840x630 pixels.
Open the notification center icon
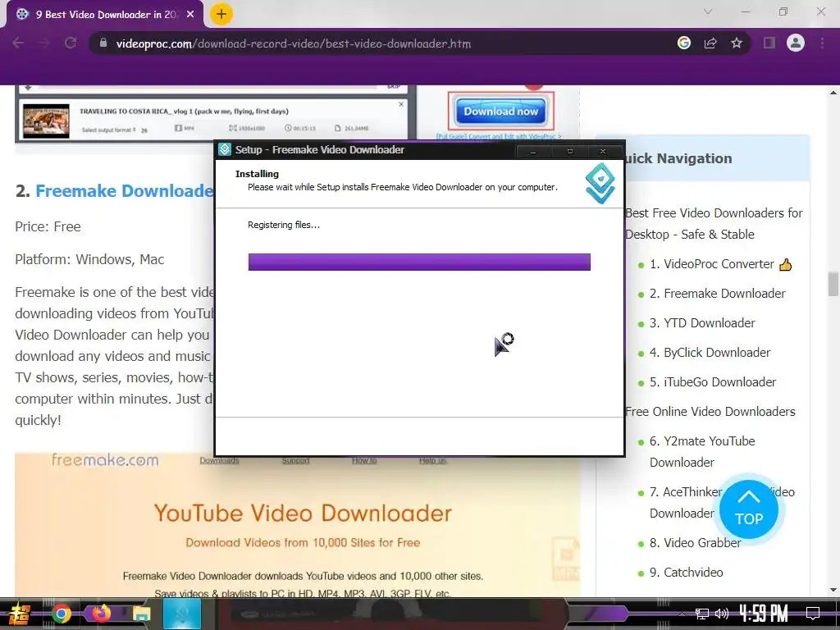click(x=813, y=614)
